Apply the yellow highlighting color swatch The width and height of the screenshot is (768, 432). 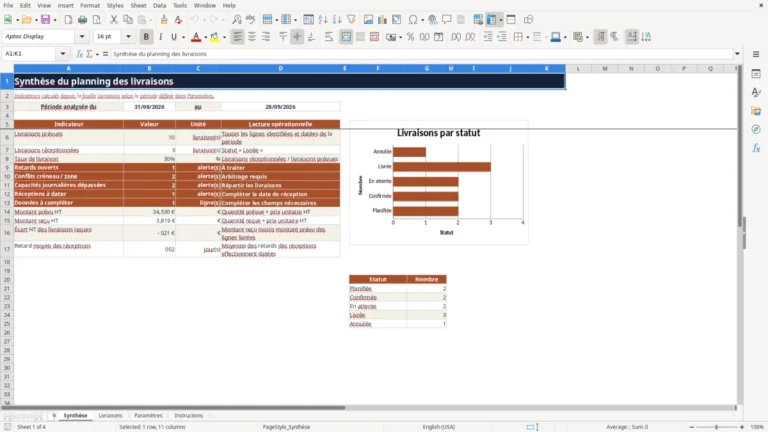tap(215, 37)
